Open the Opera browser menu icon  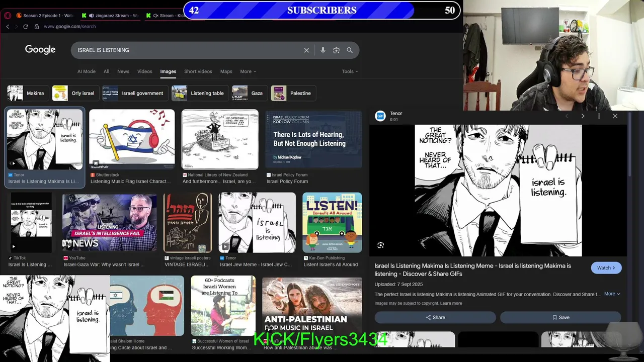(8, 16)
